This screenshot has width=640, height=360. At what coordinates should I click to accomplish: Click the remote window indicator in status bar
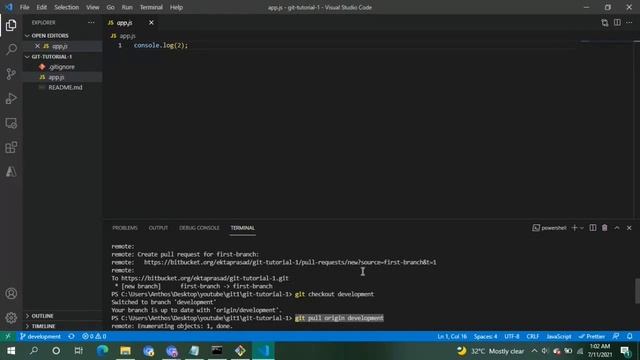[x=7, y=336]
